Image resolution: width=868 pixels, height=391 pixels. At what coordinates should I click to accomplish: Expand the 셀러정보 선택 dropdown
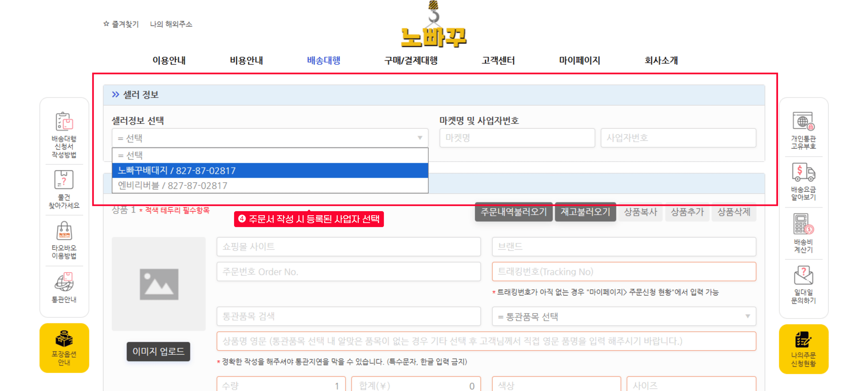click(270, 138)
